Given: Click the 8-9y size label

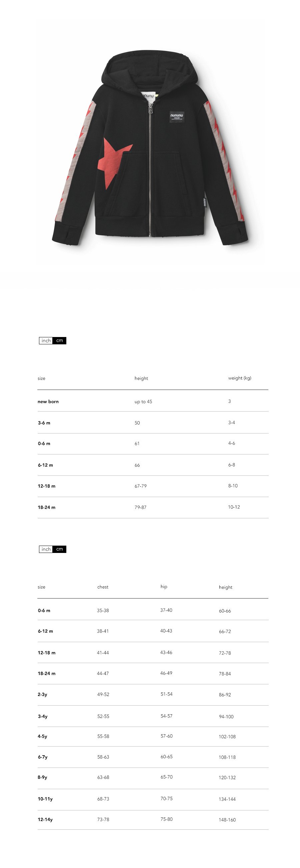Looking at the screenshot, I should point(43,778).
